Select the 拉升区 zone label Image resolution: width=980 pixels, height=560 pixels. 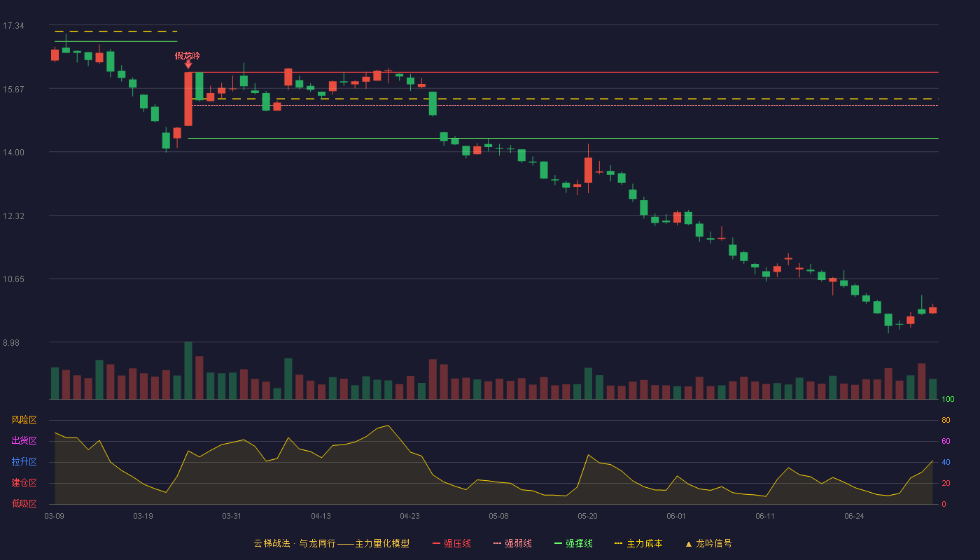point(24,462)
